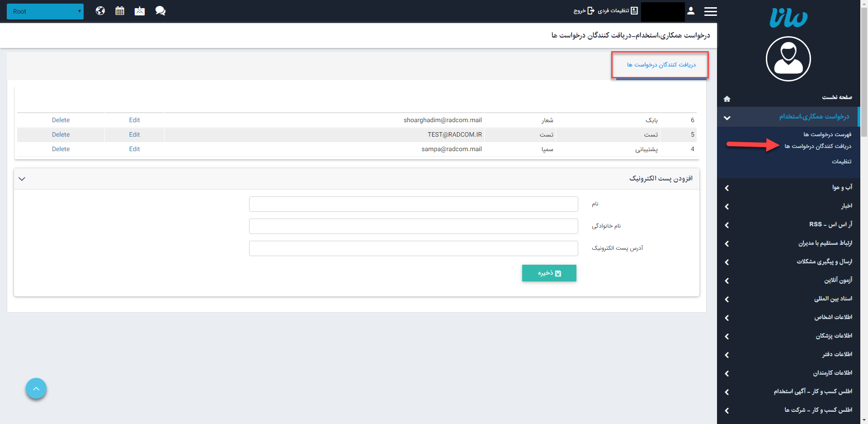
Task: Open the hamburger menu icon
Action: click(x=710, y=11)
